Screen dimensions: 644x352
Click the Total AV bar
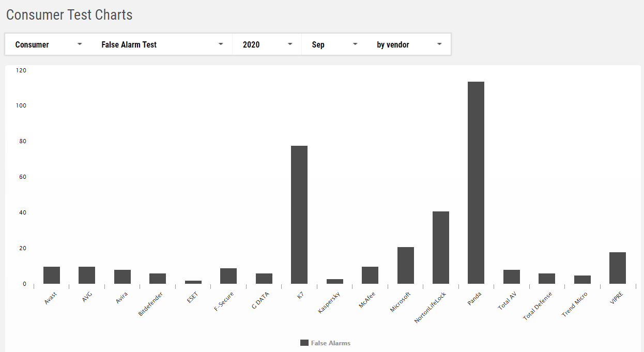(512, 277)
